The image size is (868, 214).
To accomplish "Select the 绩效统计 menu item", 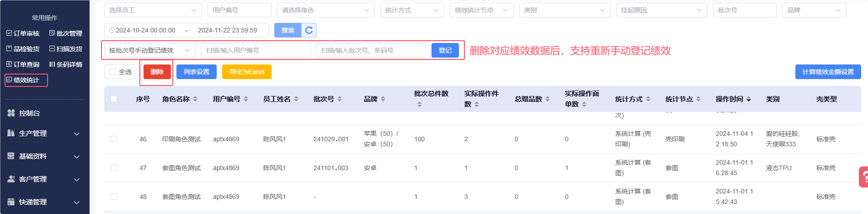I will 26,80.
